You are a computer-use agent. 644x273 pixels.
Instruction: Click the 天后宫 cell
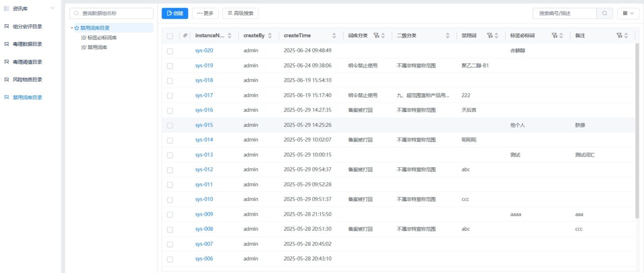(x=468, y=110)
